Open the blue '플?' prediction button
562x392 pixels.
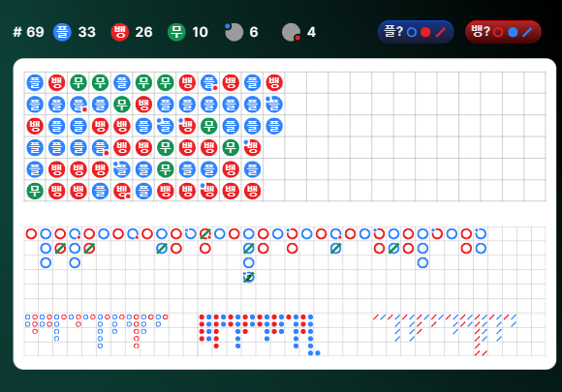coord(416,32)
